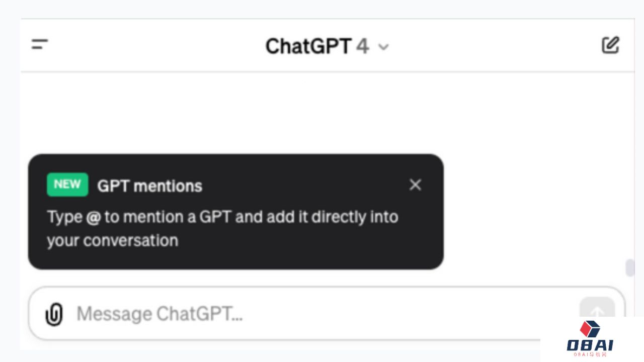644x362 pixels.
Task: Click the small red caption under OBAI
Action: click(590, 354)
